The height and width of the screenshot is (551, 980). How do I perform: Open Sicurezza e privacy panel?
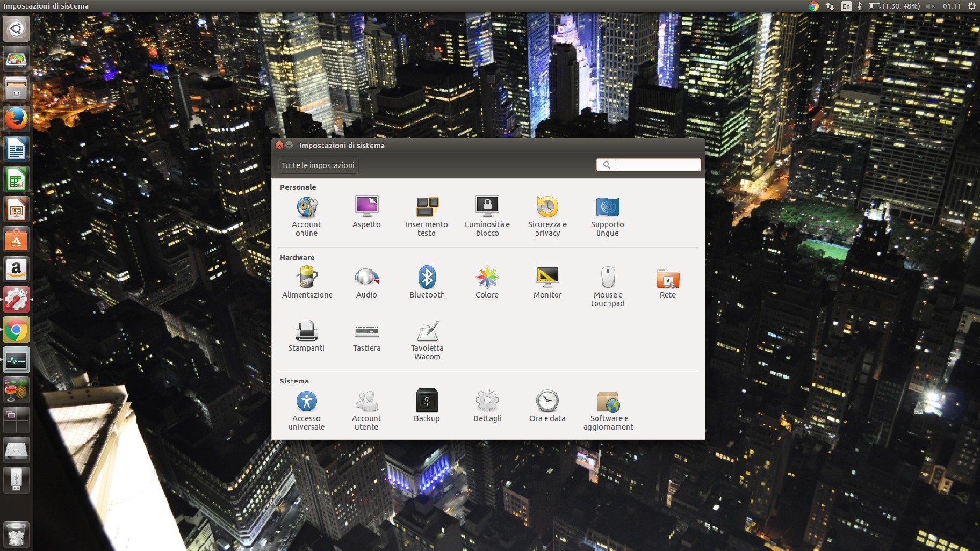point(547,216)
